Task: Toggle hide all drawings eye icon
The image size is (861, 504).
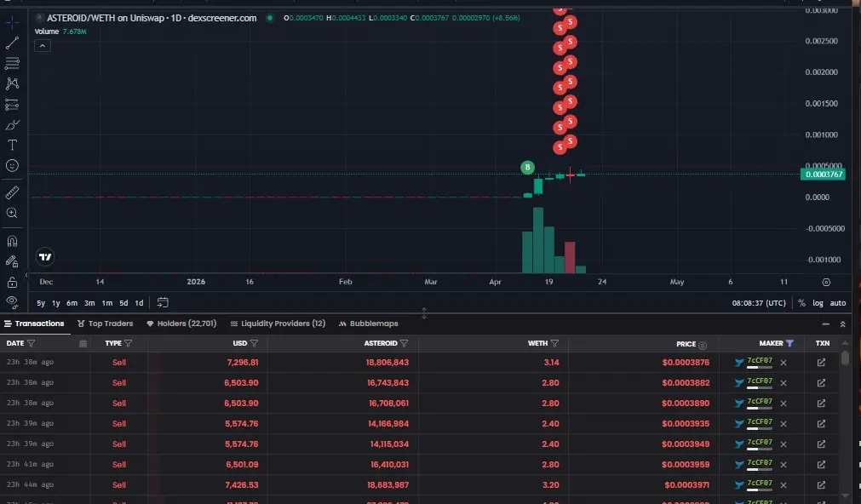Action: click(x=12, y=301)
